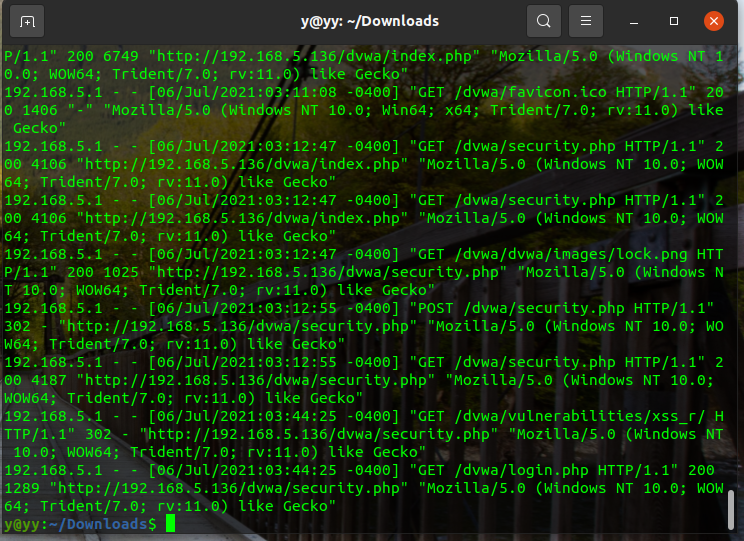Minimize the terminal window
744x541 pixels.
coord(633,22)
